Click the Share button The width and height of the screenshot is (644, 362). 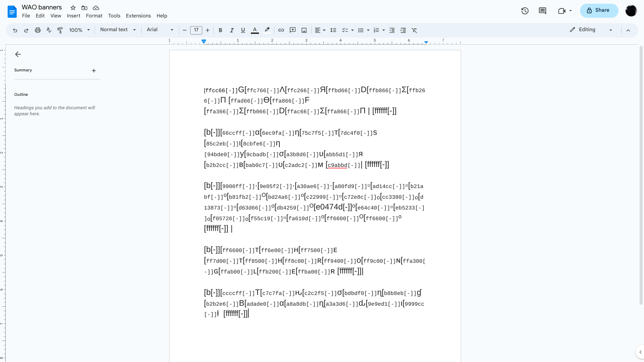pyautogui.click(x=599, y=10)
